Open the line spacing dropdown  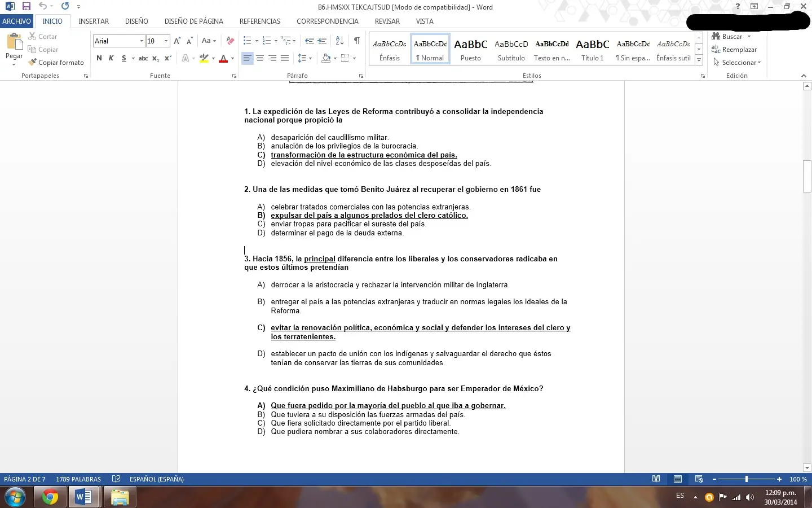(x=304, y=58)
